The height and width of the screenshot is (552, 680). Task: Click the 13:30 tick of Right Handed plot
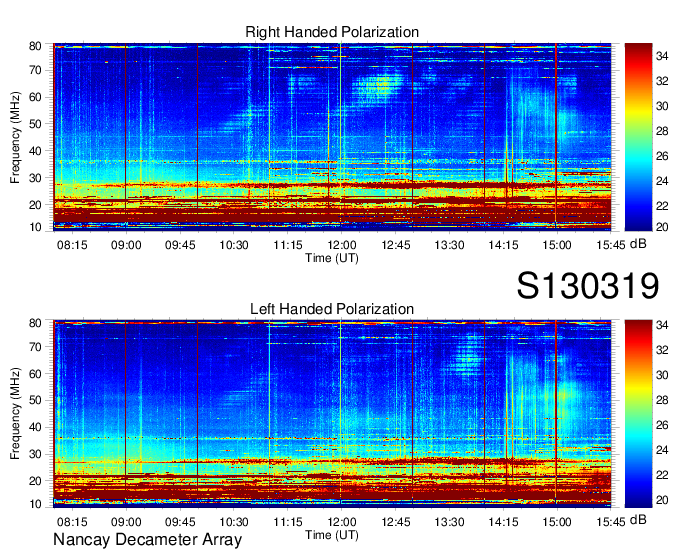coord(449,245)
